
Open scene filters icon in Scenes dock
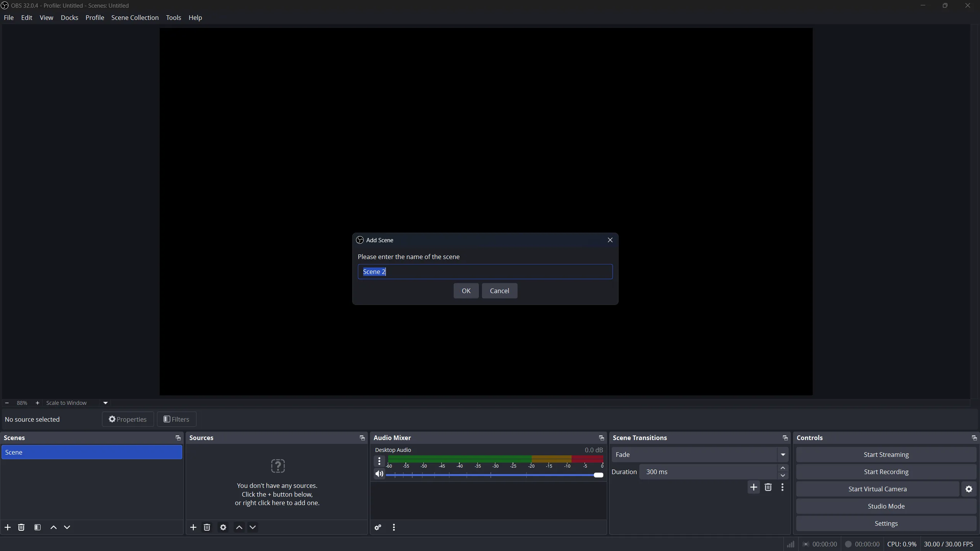(x=38, y=527)
